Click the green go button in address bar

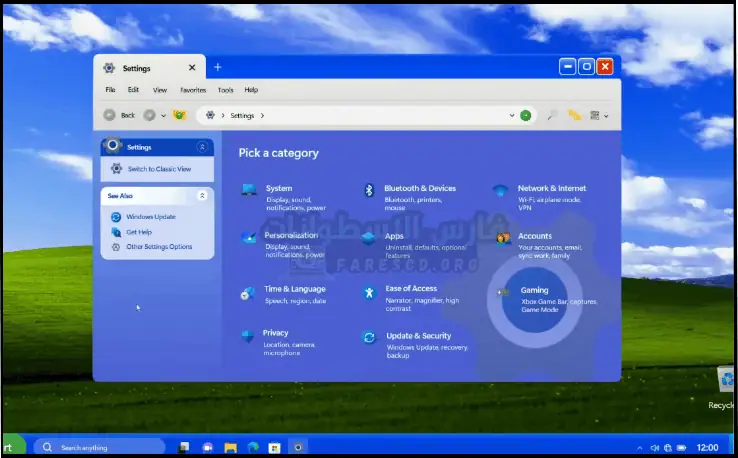(x=526, y=115)
